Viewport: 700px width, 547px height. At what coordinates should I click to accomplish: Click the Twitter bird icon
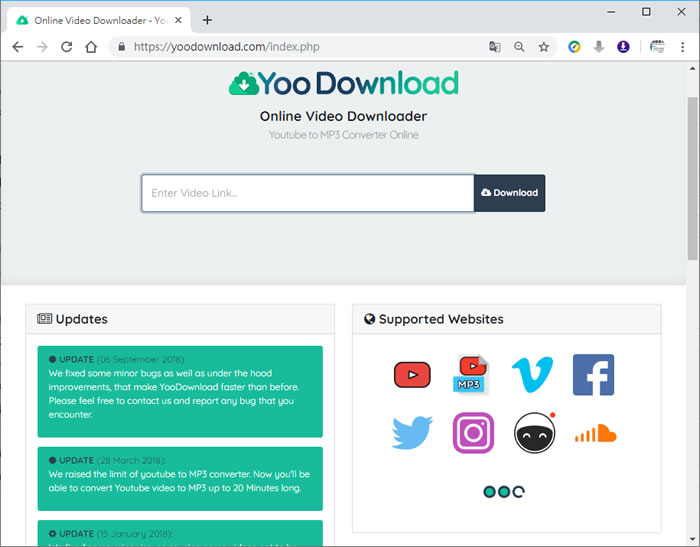[412, 432]
